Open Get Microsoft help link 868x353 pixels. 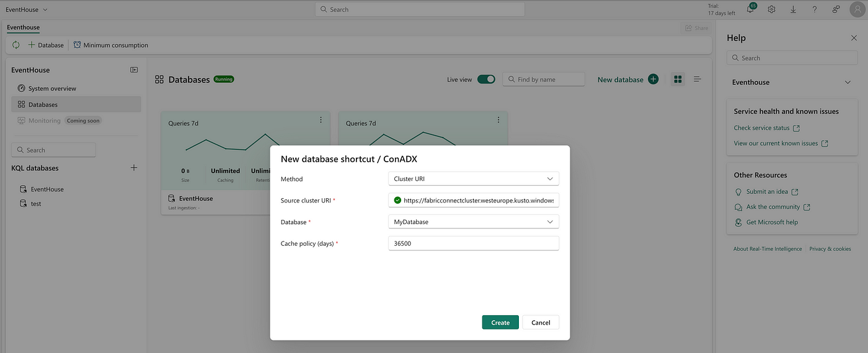point(772,222)
